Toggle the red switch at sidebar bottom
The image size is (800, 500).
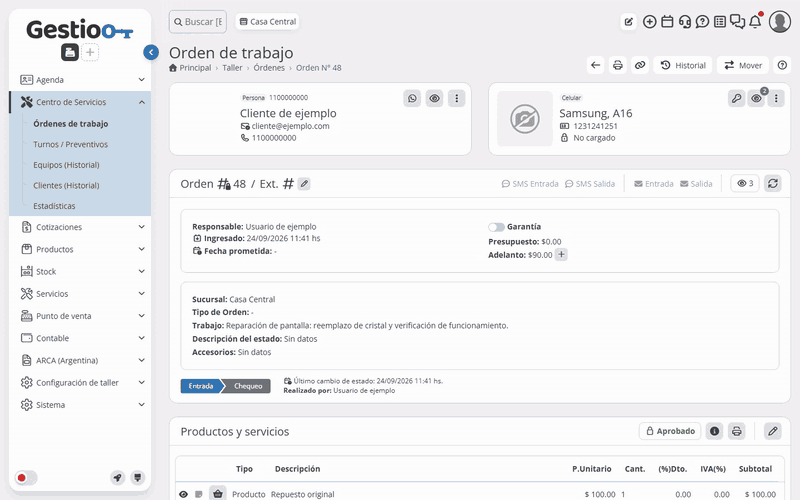click(26, 478)
